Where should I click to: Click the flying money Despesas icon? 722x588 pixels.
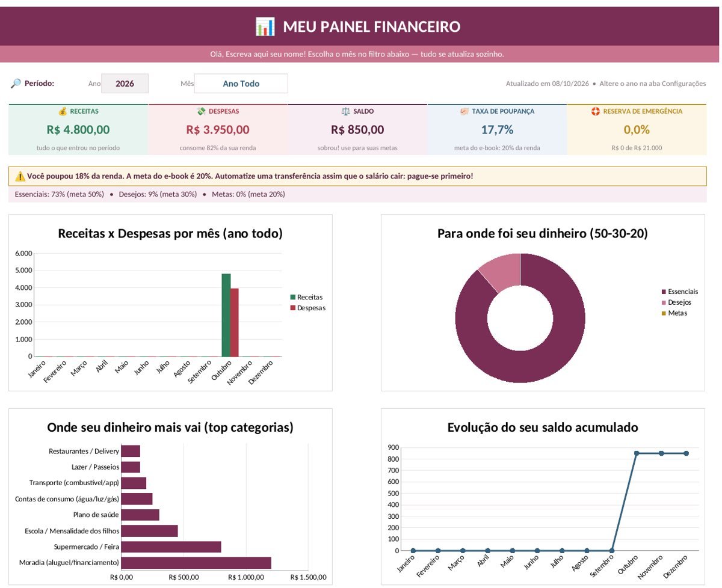pyautogui.click(x=202, y=111)
